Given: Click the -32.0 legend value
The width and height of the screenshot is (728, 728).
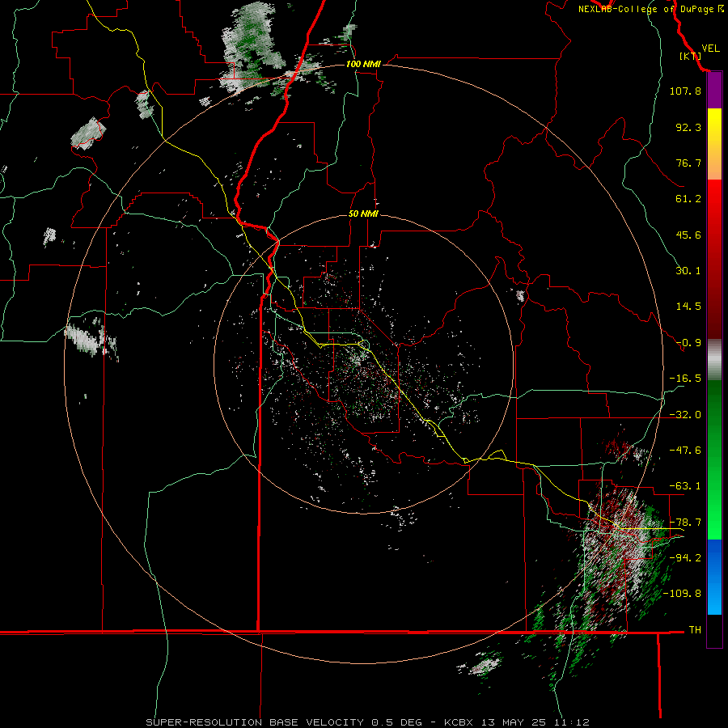Looking at the screenshot, I should (685, 415).
